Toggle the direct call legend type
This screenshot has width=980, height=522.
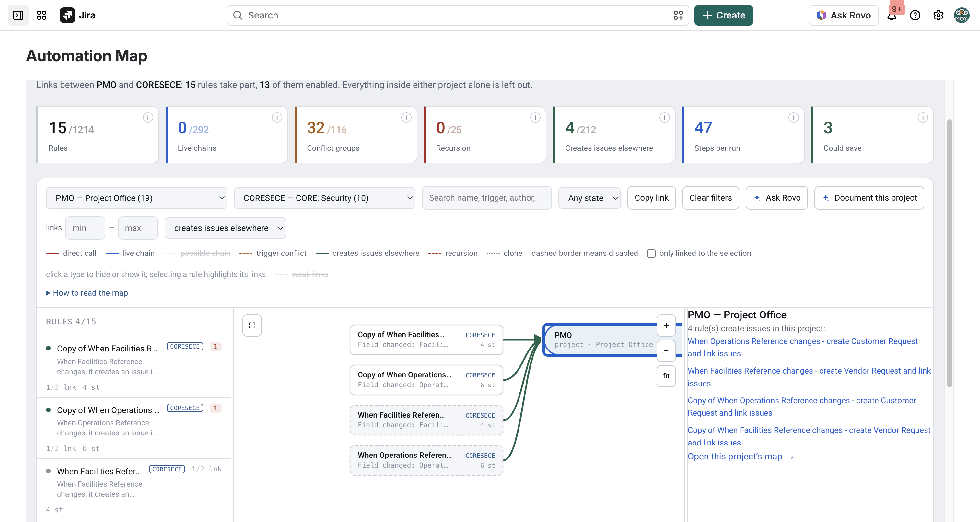pos(71,253)
